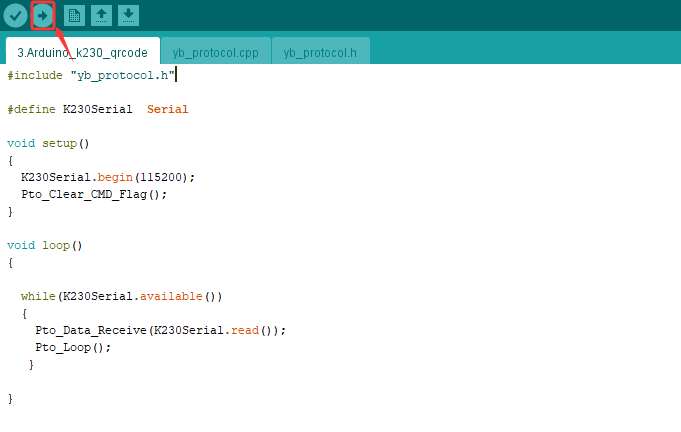Click the 115200 baud rate value
Screen dimensions: 681x432
[x=161, y=177]
